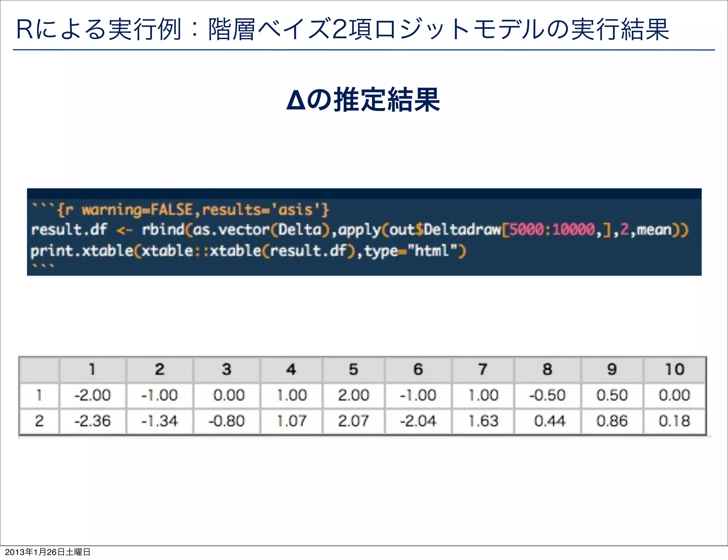Click row 2 label in table

coord(39,421)
